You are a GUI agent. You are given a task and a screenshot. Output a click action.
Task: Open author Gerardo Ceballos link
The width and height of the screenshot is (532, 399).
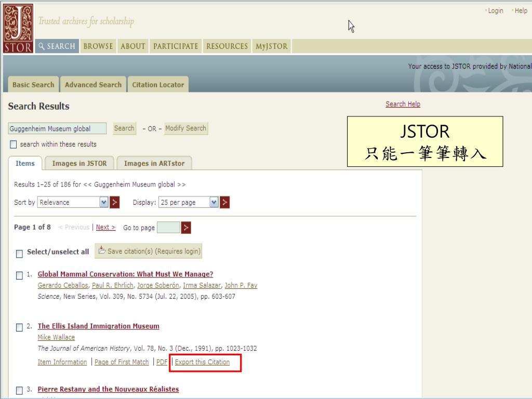(63, 285)
